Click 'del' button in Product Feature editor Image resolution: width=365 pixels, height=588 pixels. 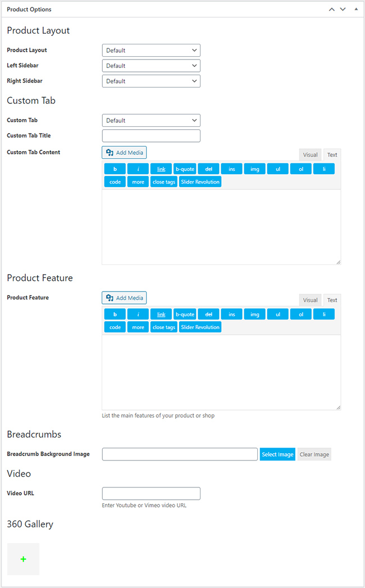[208, 314]
